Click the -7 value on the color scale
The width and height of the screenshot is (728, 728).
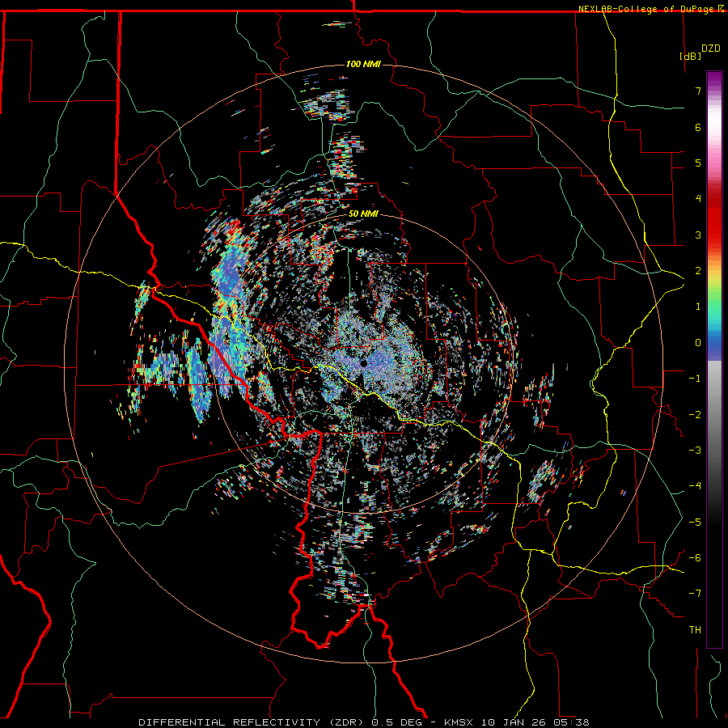point(695,594)
